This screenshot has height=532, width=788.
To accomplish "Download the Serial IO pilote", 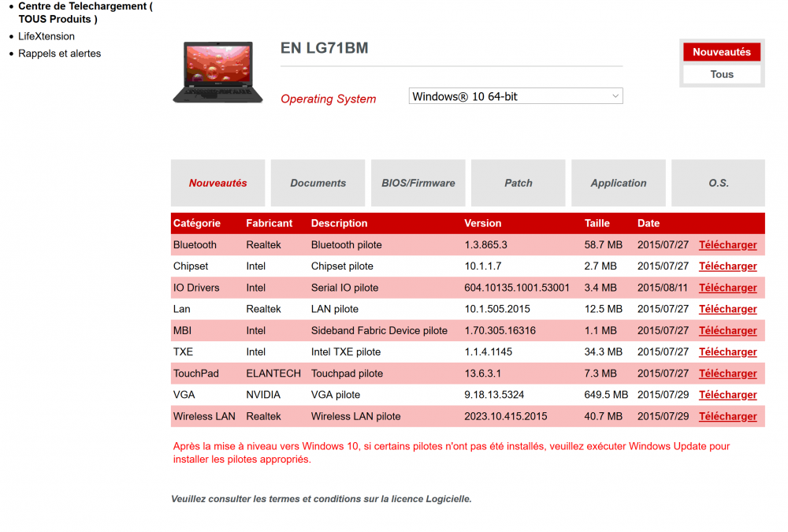I will pos(727,288).
